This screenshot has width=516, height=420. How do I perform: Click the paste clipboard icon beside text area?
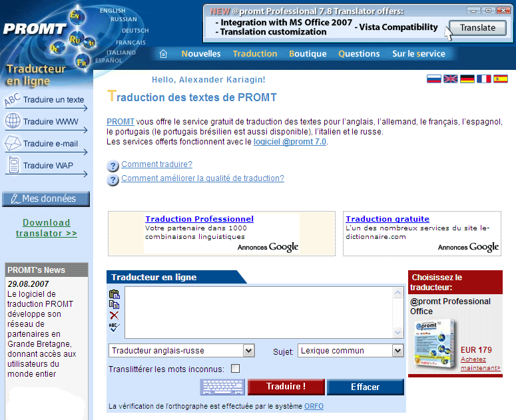pyautogui.click(x=115, y=294)
